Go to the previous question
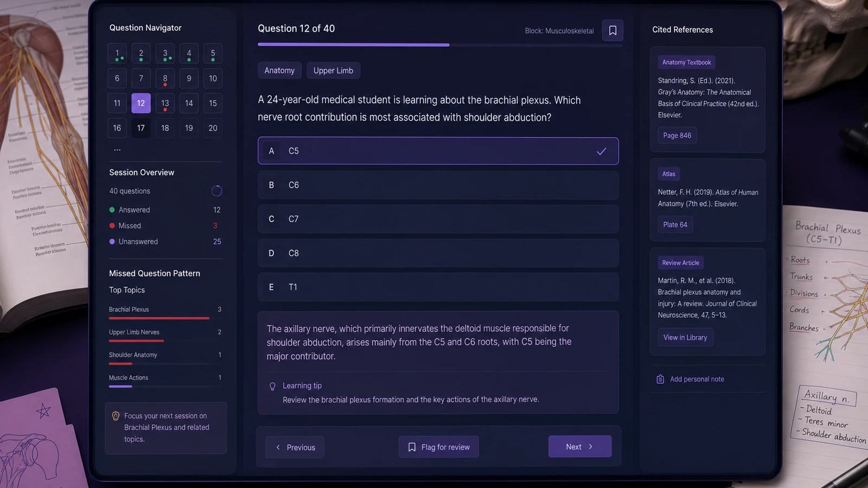Screen dimensions: 868x488 pyautogui.click(x=295, y=447)
